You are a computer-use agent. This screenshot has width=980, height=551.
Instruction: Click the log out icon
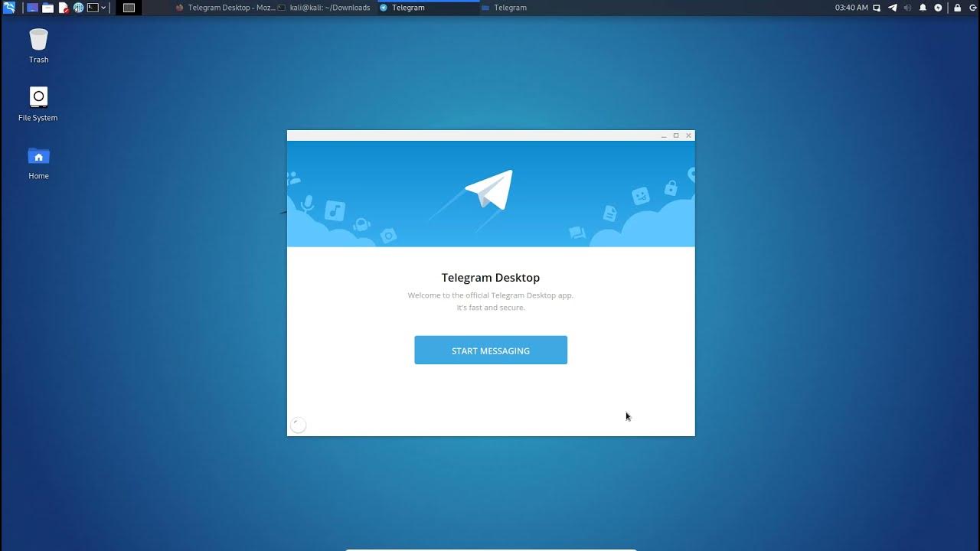[972, 8]
